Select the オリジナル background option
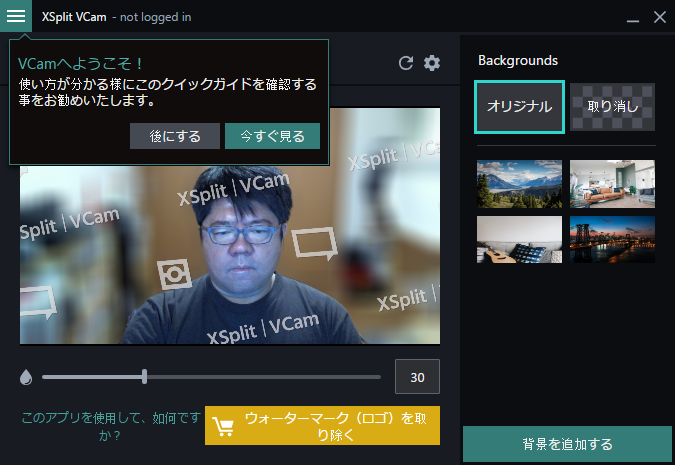This screenshot has height=465, width=675. click(x=519, y=107)
